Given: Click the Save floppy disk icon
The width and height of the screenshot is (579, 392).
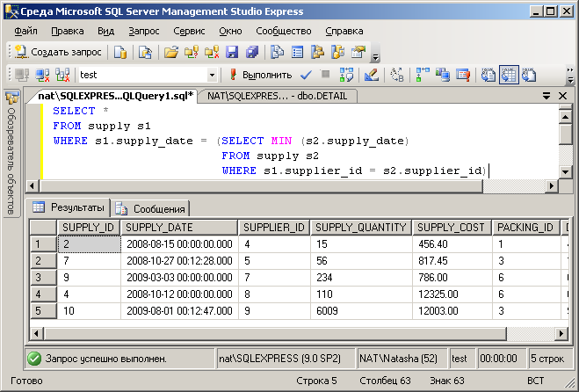Looking at the screenshot, I should point(233,52).
